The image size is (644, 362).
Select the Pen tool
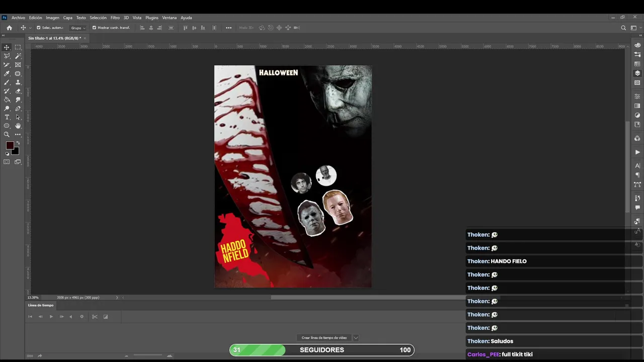tap(18, 109)
